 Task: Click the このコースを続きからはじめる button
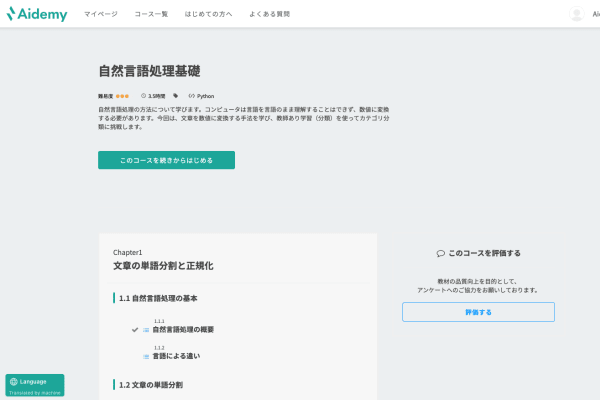click(166, 160)
